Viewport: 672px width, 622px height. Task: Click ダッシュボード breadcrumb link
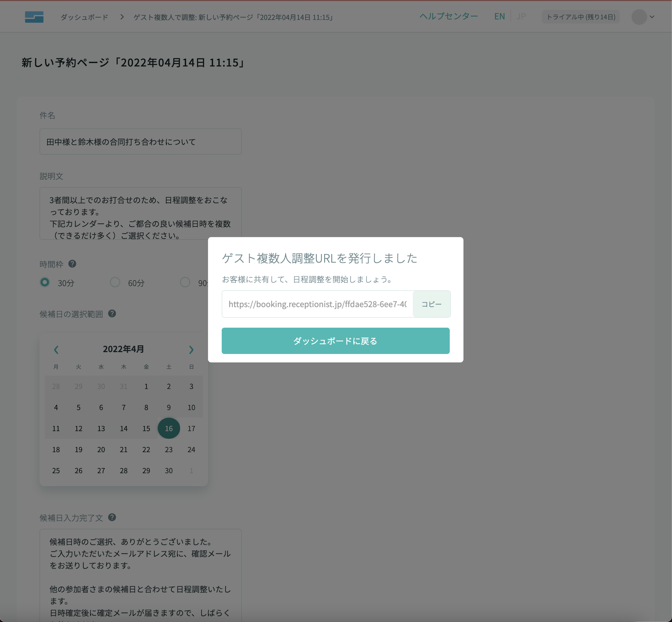coord(84,17)
